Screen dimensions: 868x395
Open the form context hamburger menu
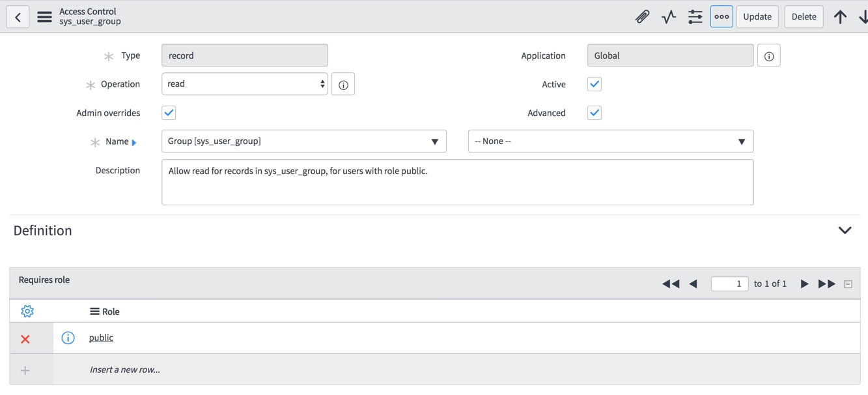tap(44, 17)
